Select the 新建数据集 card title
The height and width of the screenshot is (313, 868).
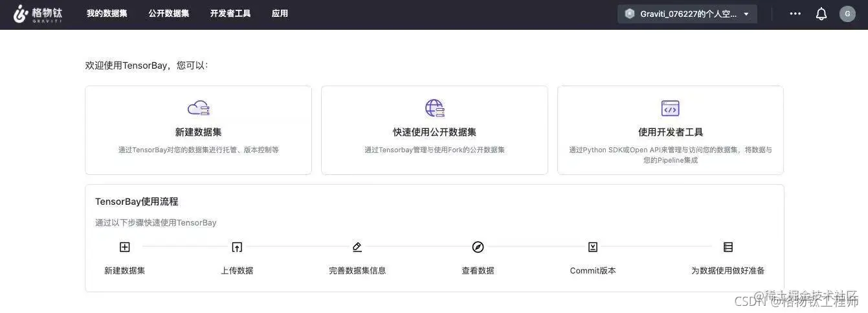[x=198, y=132]
